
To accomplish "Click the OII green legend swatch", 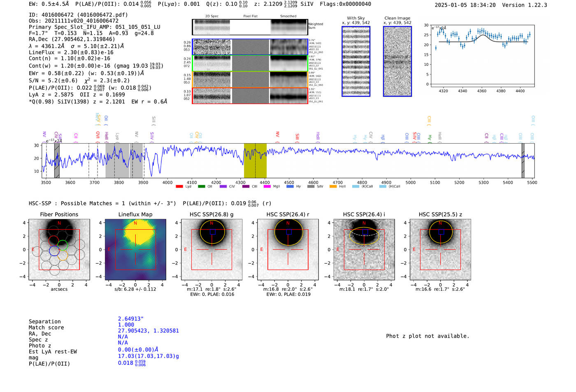I will (202, 187).
